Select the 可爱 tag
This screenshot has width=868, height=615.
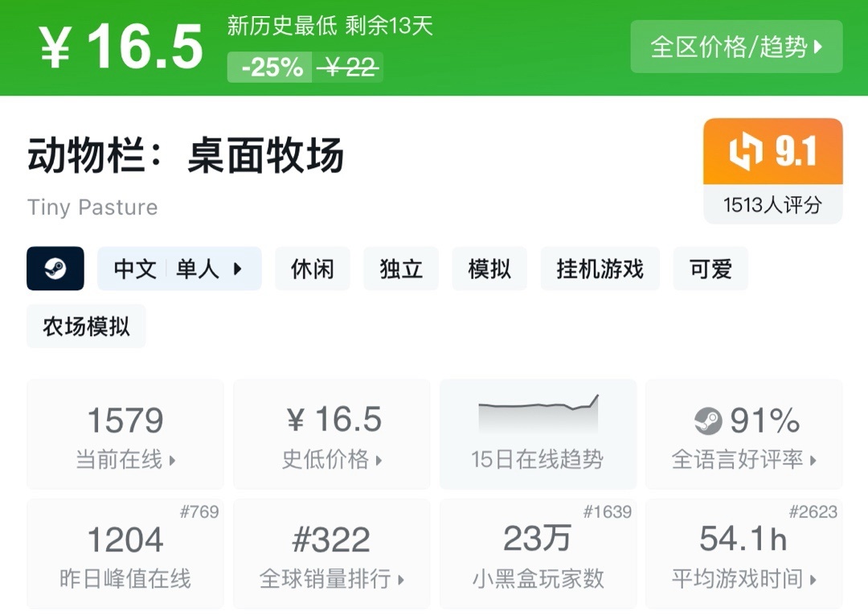[710, 269]
